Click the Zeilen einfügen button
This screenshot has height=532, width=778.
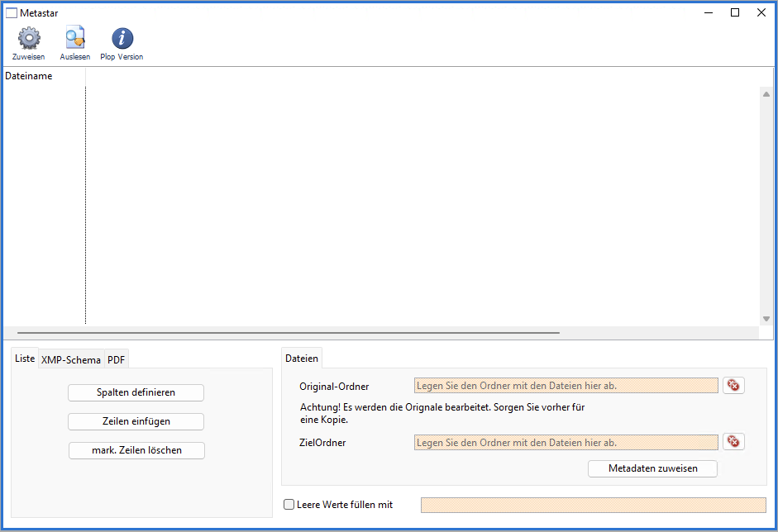[x=136, y=421]
